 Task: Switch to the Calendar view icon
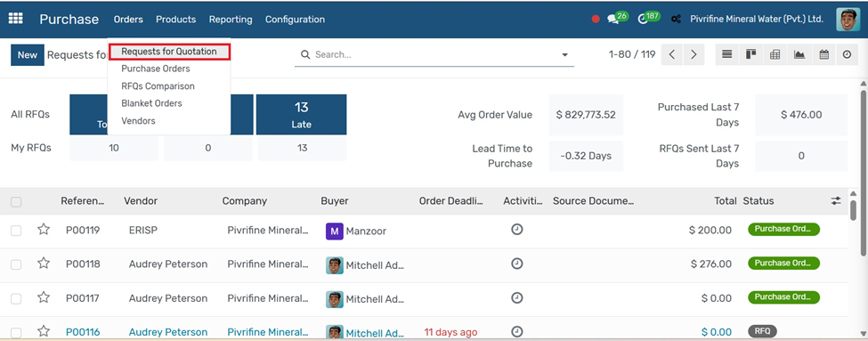(x=823, y=55)
